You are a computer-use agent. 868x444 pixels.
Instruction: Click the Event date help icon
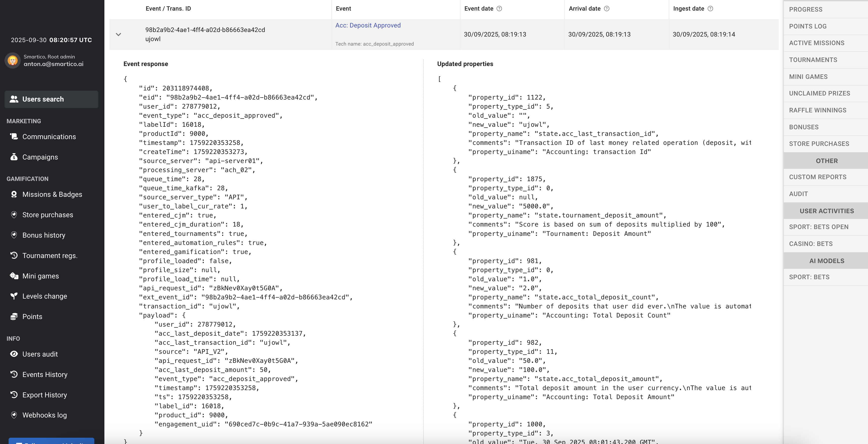pos(499,9)
